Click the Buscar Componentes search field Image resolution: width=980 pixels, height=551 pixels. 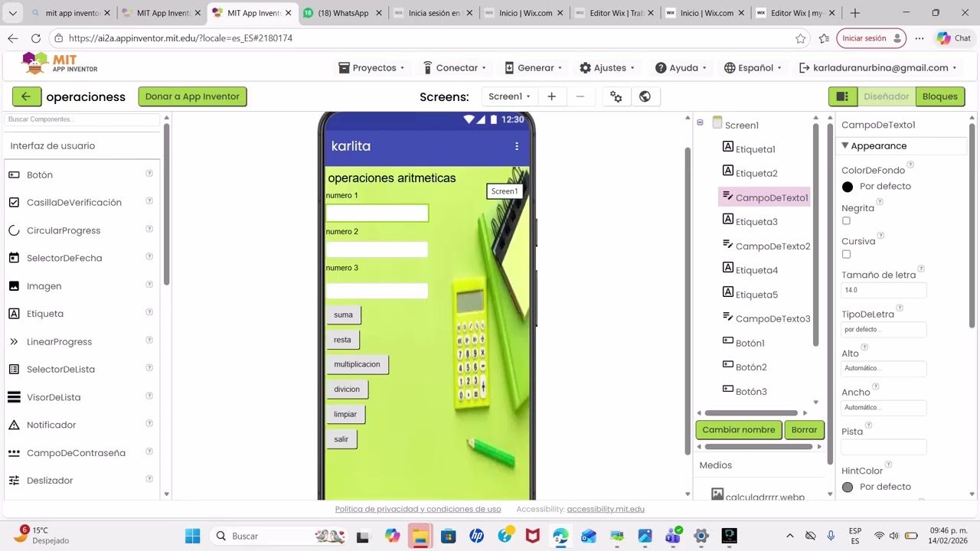click(x=83, y=119)
